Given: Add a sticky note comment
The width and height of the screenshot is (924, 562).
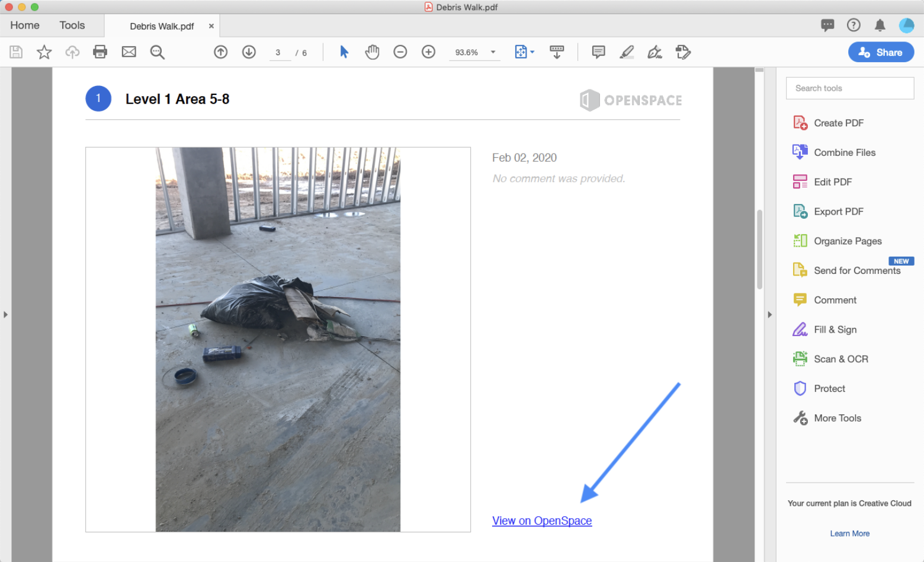Looking at the screenshot, I should pos(598,52).
